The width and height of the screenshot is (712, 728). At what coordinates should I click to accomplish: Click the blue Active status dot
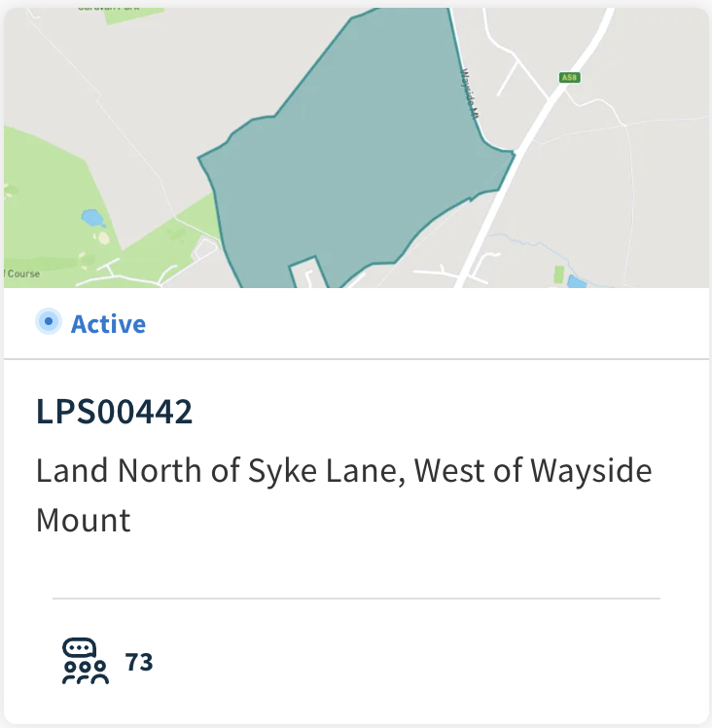click(x=49, y=321)
